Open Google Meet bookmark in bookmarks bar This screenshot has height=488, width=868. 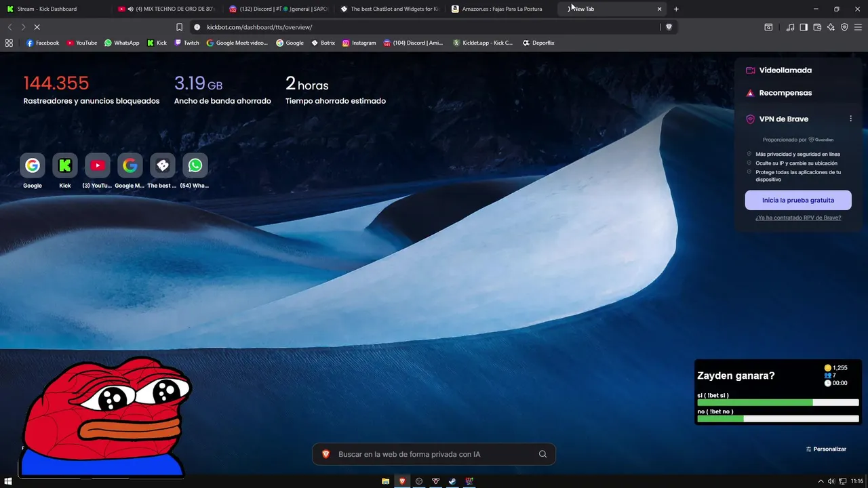(237, 43)
